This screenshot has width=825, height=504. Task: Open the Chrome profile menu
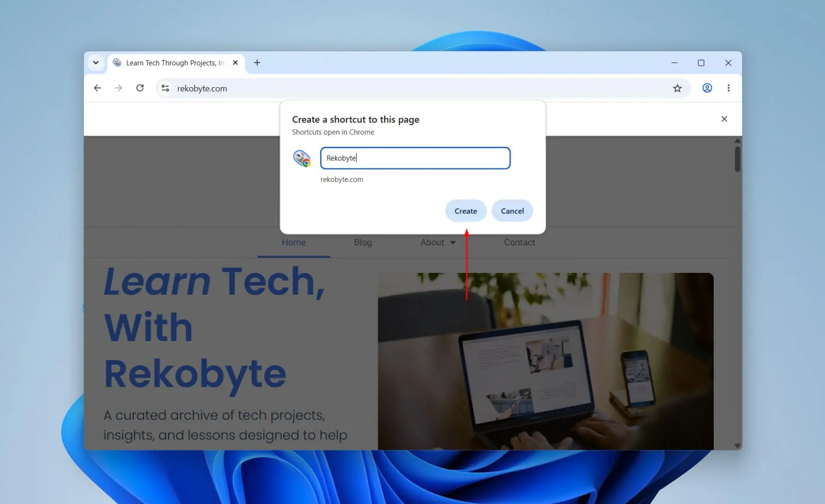pos(707,88)
